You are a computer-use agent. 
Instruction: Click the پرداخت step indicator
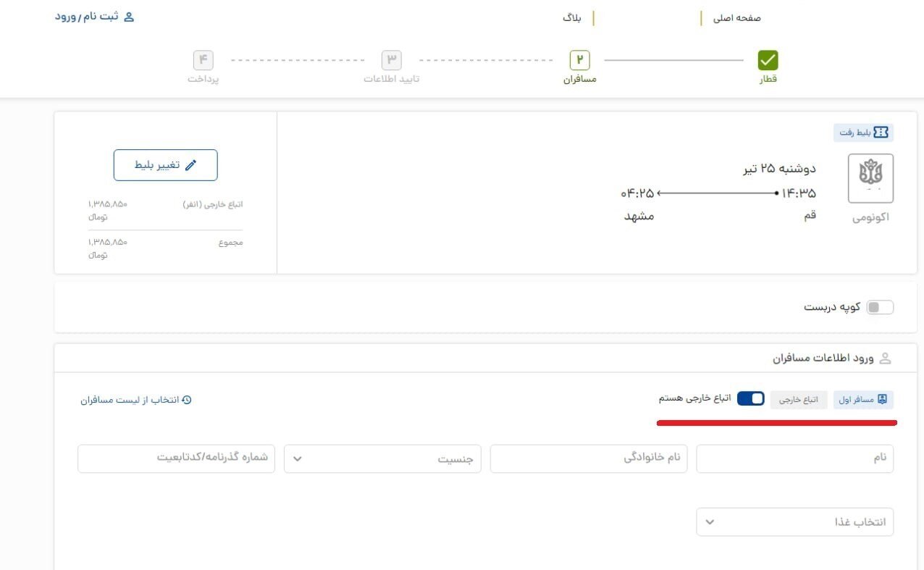(x=203, y=60)
